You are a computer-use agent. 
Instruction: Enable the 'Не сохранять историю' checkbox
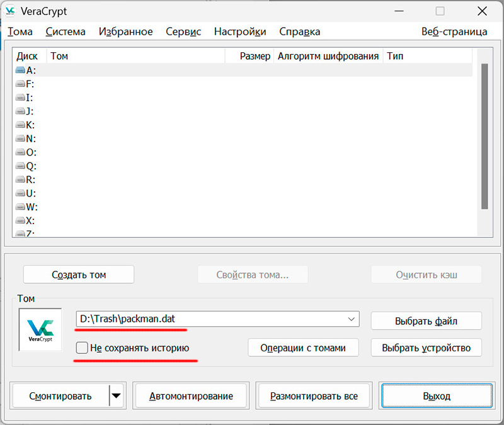click(82, 348)
